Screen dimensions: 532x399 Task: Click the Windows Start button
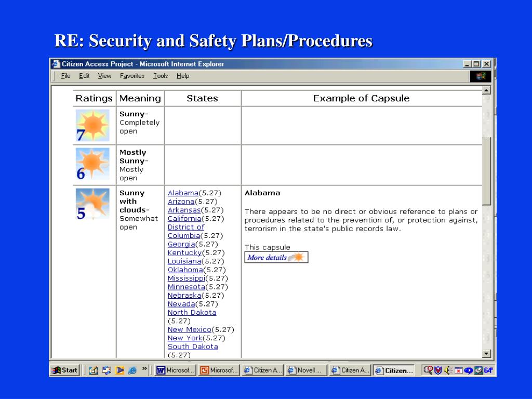click(64, 370)
